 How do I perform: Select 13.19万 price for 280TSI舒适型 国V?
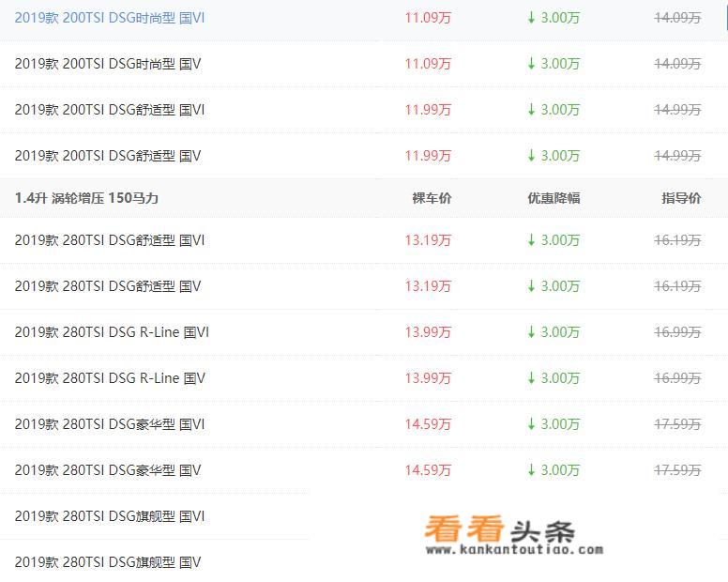tap(428, 286)
